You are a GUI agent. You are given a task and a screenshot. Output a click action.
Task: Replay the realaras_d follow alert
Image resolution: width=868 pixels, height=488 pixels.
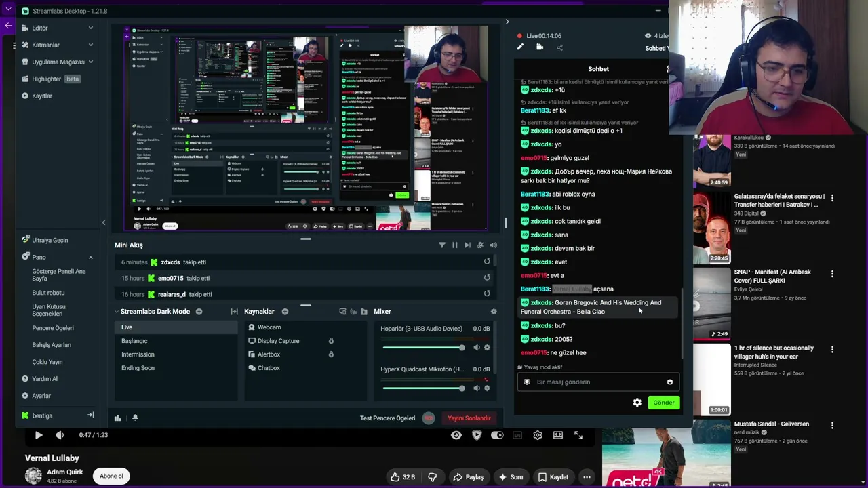[487, 293]
